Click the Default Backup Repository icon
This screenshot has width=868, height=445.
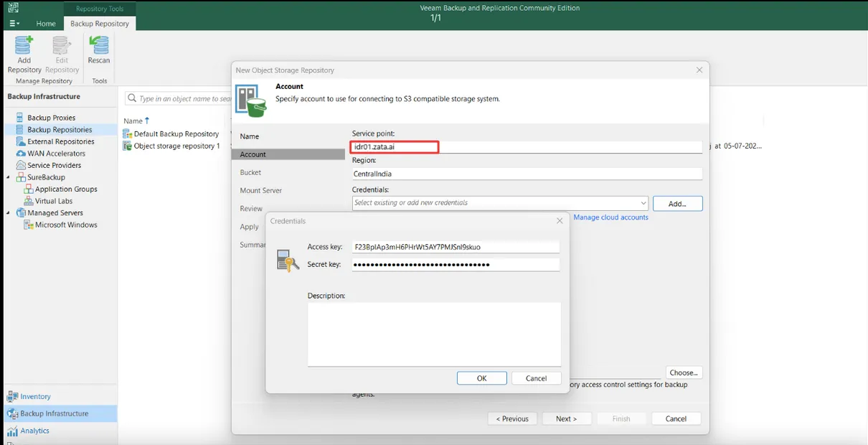[128, 134]
